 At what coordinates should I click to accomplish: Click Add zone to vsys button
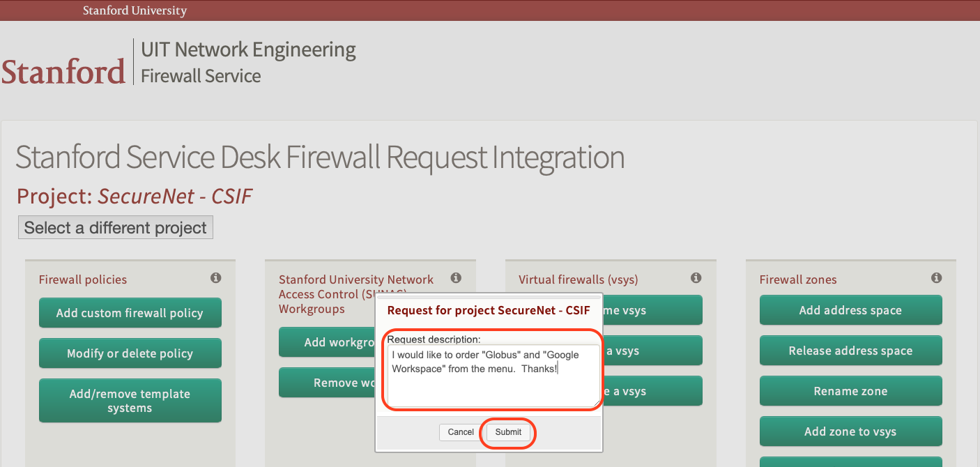tap(850, 431)
